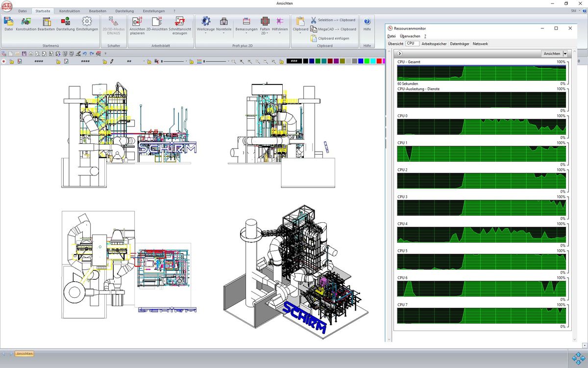Click the new blank document icon
The height and width of the screenshot is (368, 588).
pos(10,53)
